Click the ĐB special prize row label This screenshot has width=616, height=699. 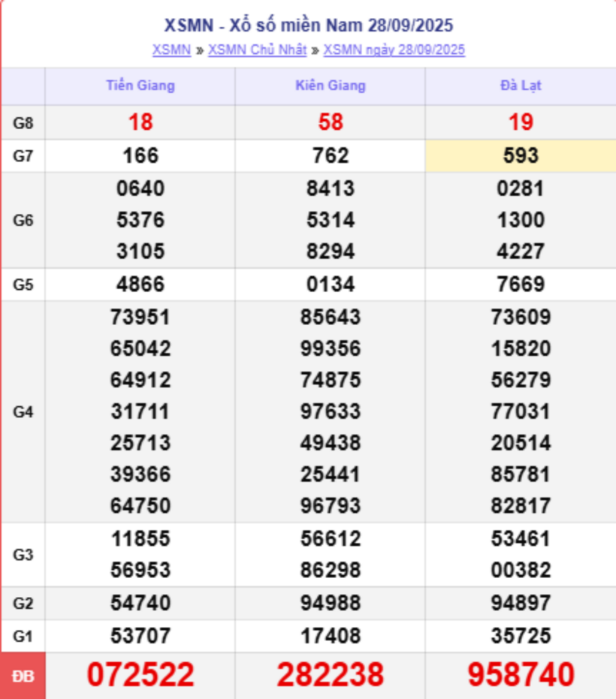pos(23,676)
